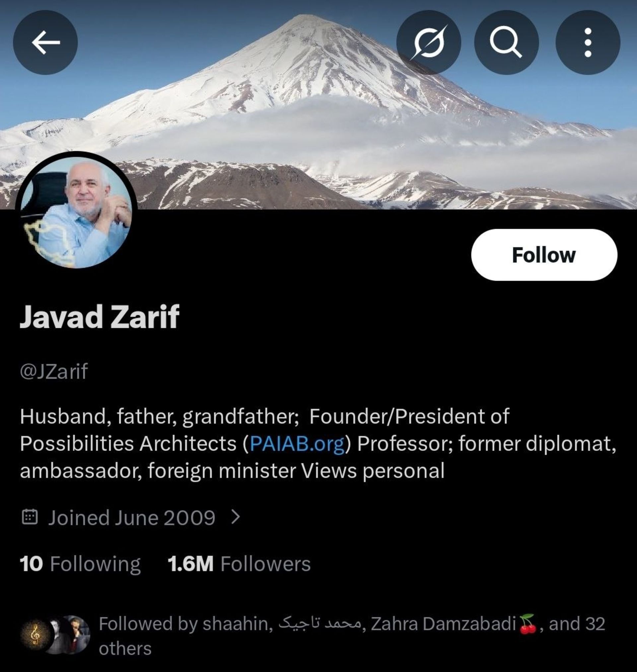637x672 pixels.
Task: Tap the back arrow icon
Action: [45, 42]
